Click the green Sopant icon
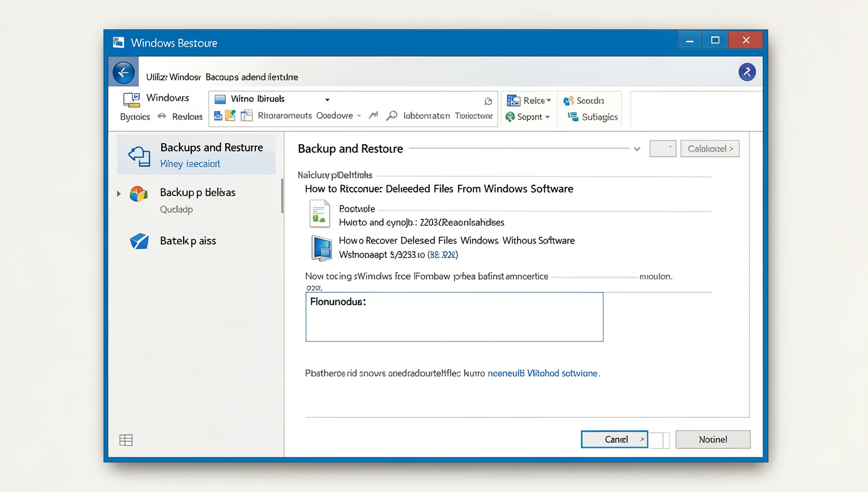 (510, 116)
